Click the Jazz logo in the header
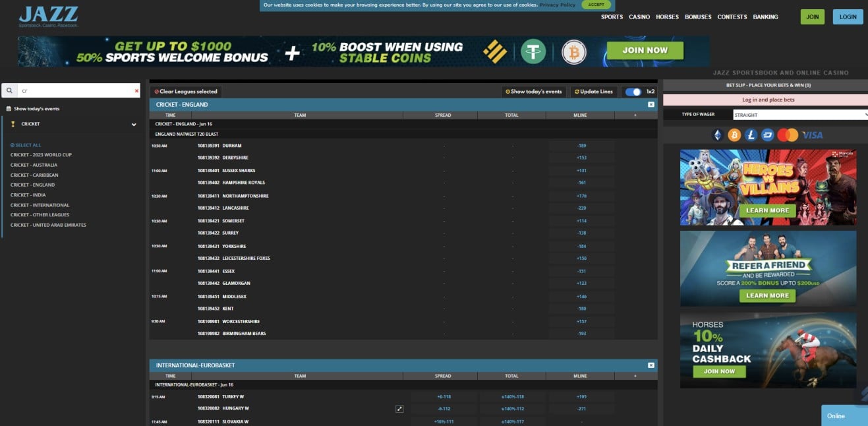 (49, 16)
